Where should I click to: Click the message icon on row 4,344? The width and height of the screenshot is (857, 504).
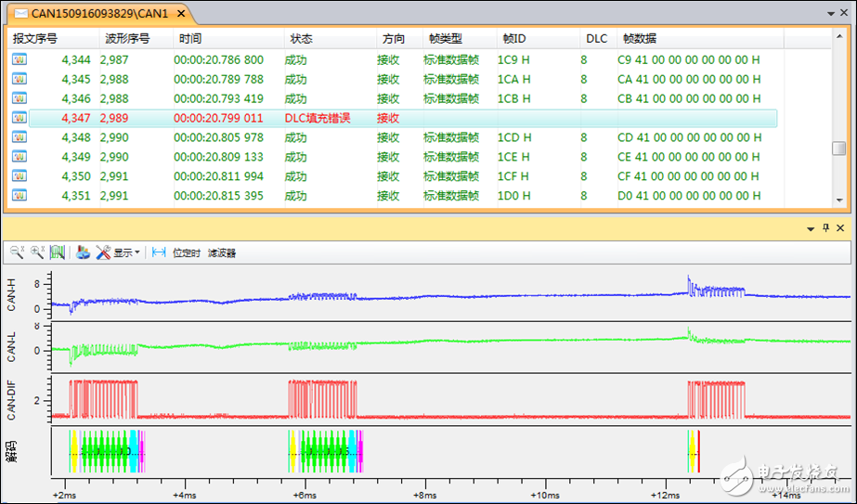[19, 59]
